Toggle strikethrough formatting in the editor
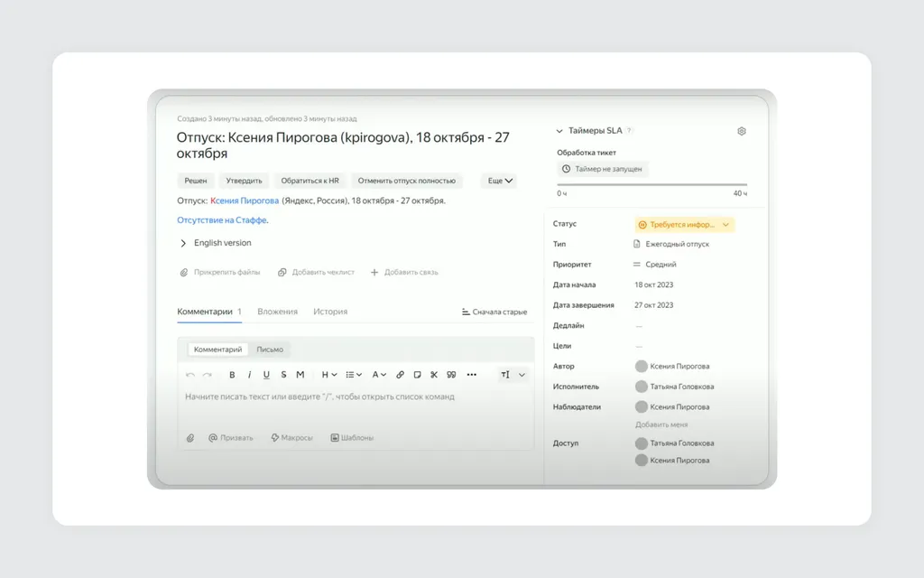 (x=283, y=375)
